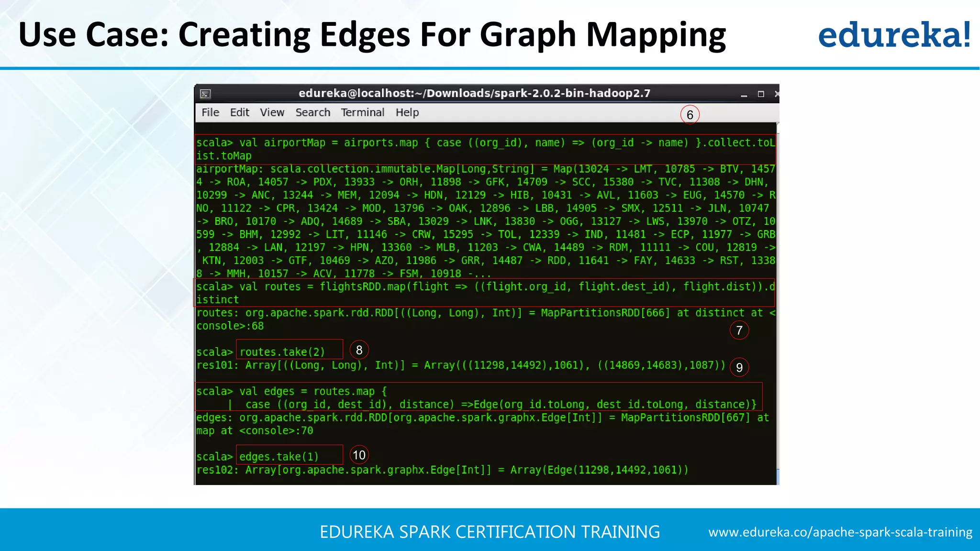
Task: Open the Terminal menu
Action: pyautogui.click(x=362, y=112)
